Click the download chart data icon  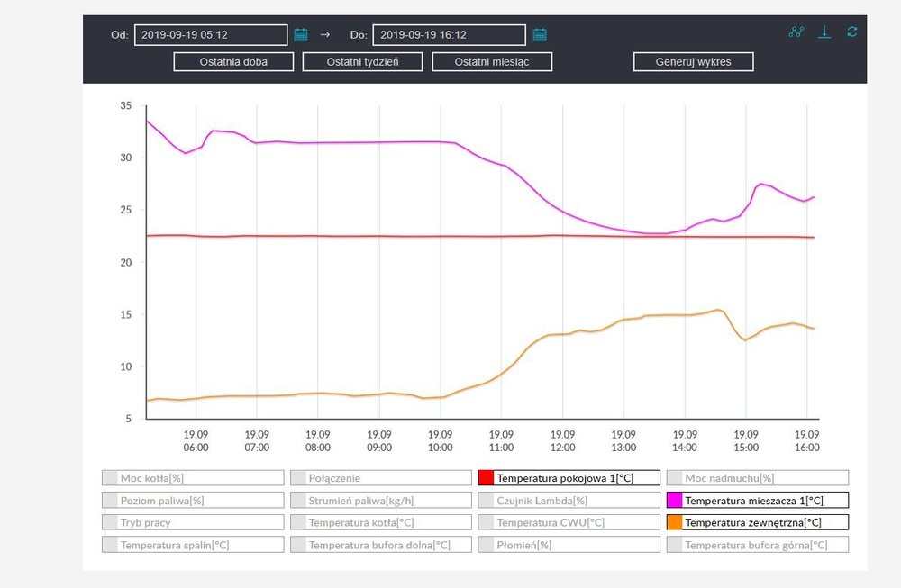click(824, 32)
